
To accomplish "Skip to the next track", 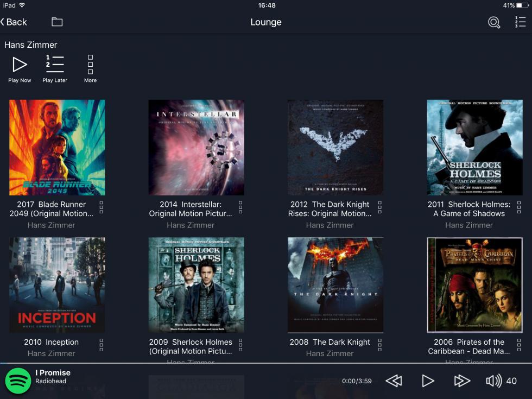I will 461,381.
